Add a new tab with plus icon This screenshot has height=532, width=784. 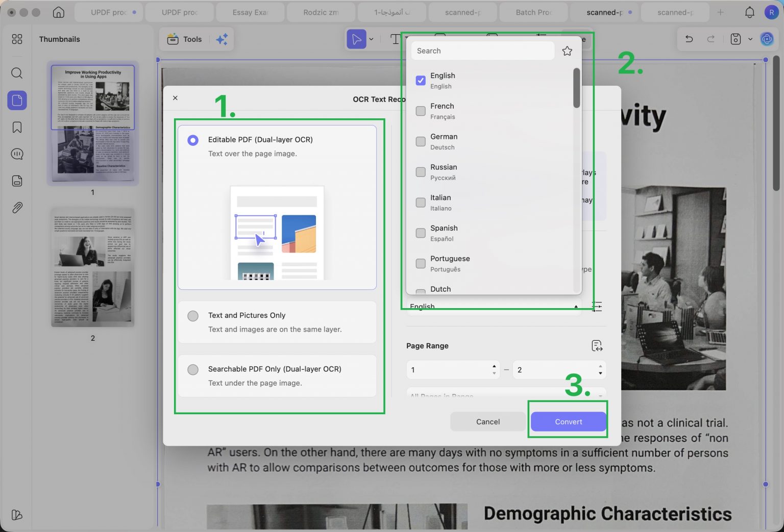pyautogui.click(x=720, y=12)
